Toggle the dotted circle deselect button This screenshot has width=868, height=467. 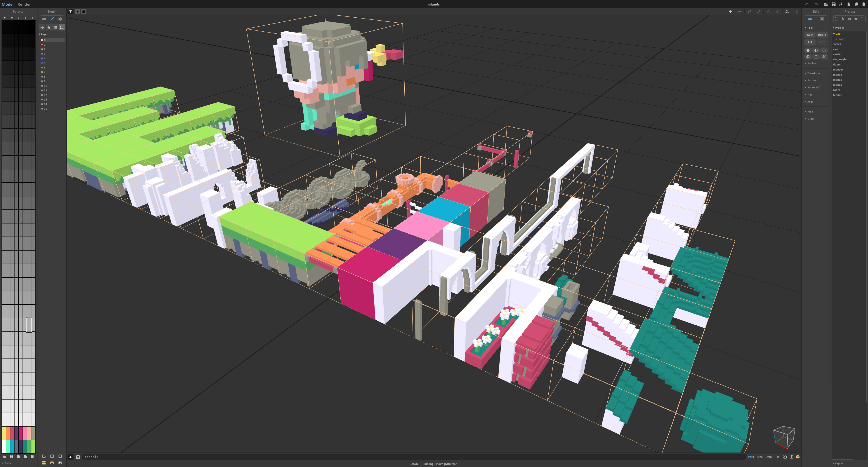[x=824, y=50]
